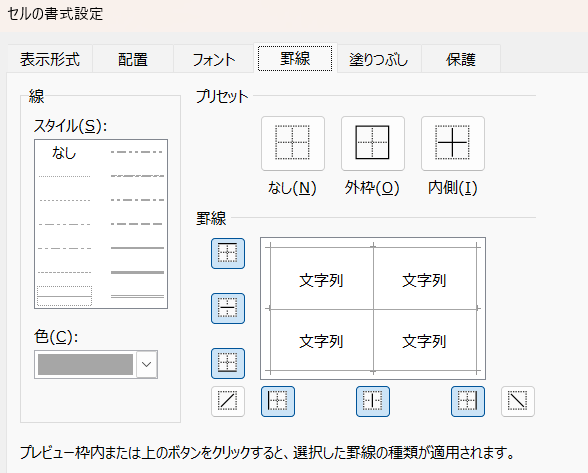
Task: Toggle the inside horizontal border button
Action: (x=228, y=308)
